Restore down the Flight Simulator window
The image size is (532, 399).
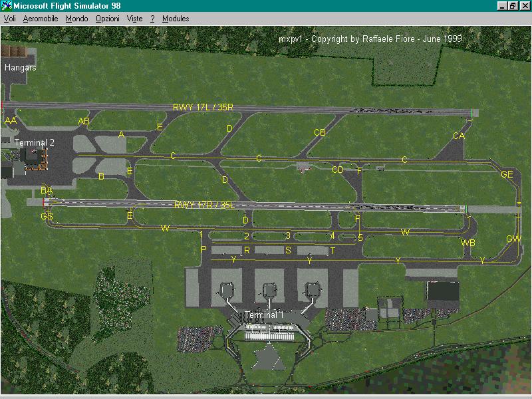513,6
